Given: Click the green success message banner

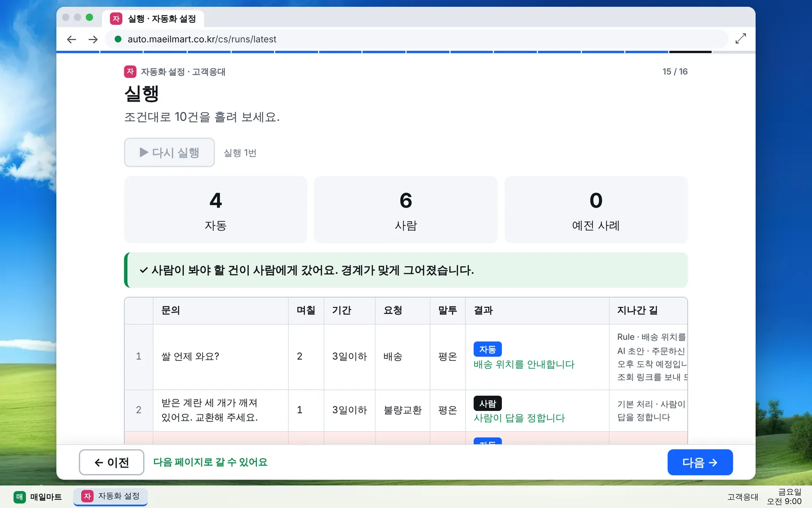Looking at the screenshot, I should click(x=406, y=270).
